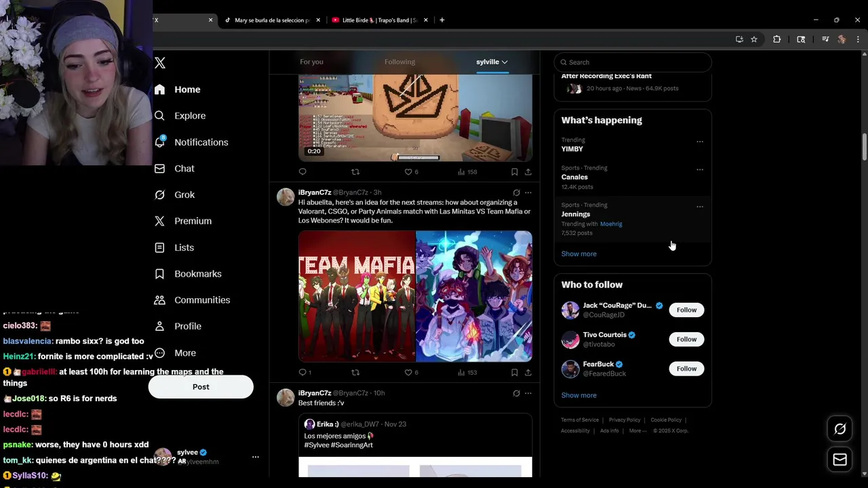Switch to the Following tab
The height and width of the screenshot is (488, 868).
(399, 62)
